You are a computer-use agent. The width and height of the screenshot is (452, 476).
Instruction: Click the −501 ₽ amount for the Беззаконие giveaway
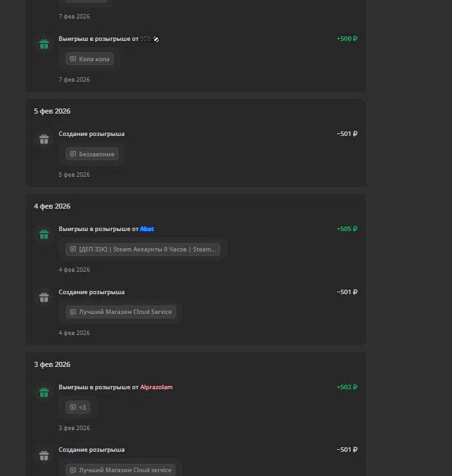click(x=347, y=134)
